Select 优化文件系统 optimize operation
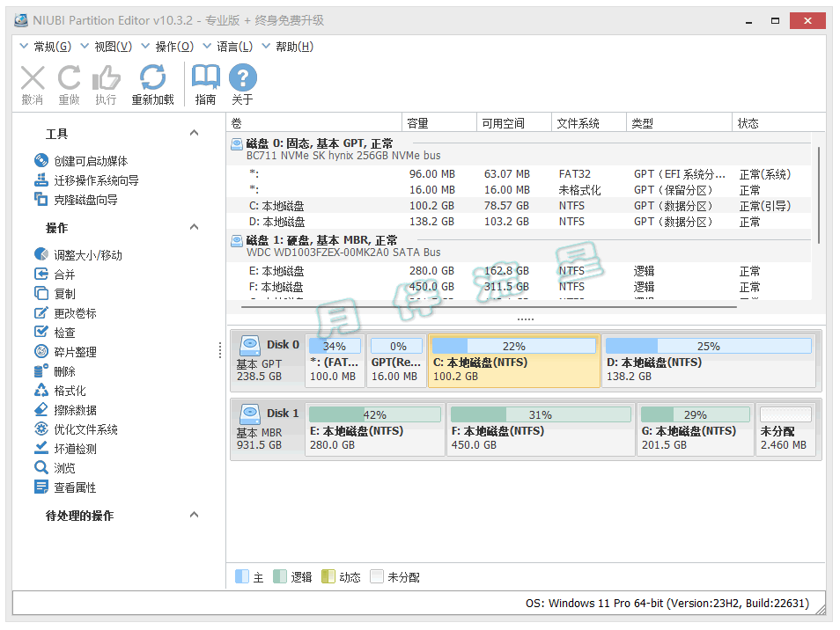840x630 pixels. (76, 429)
